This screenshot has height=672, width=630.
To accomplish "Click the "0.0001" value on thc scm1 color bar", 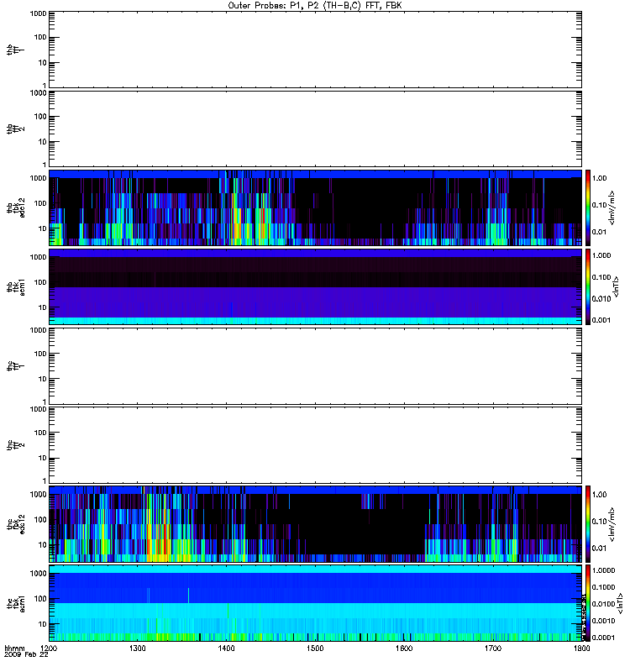I will pos(603,638).
